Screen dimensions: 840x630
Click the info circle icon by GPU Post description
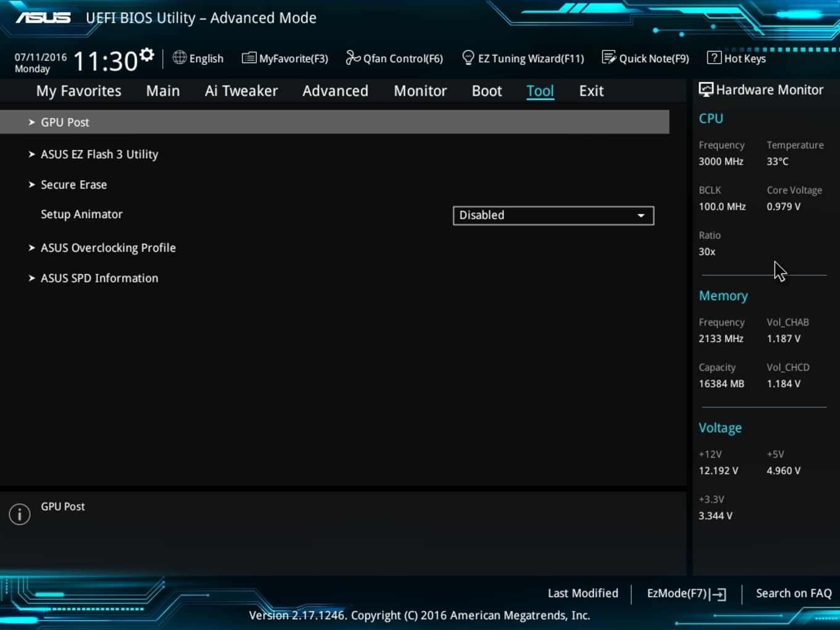(20, 514)
